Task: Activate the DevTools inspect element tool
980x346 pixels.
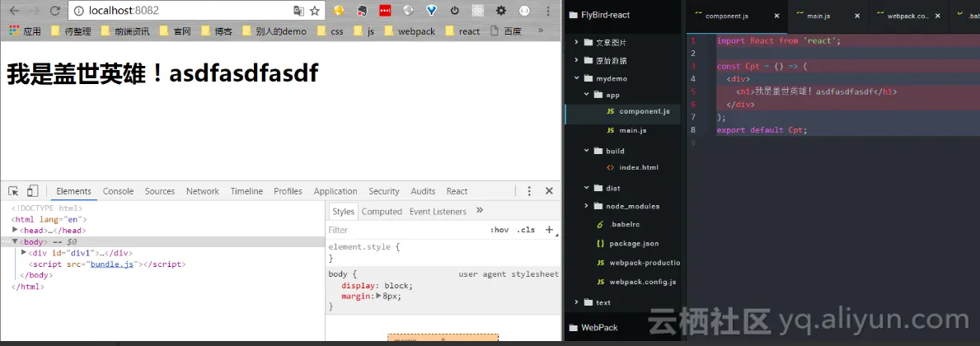Action: (14, 191)
